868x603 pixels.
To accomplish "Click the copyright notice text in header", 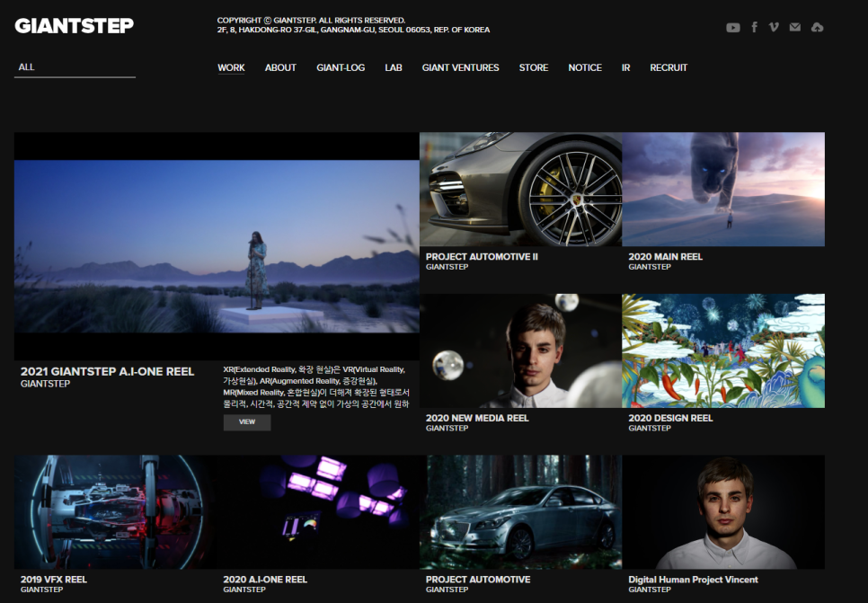I will (x=311, y=21).
